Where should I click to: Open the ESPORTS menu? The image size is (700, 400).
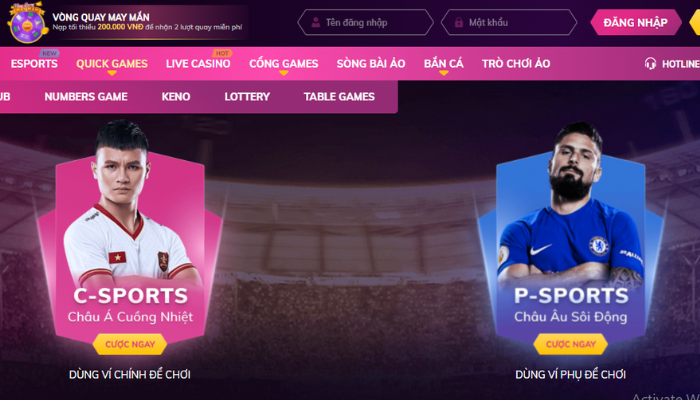34,64
